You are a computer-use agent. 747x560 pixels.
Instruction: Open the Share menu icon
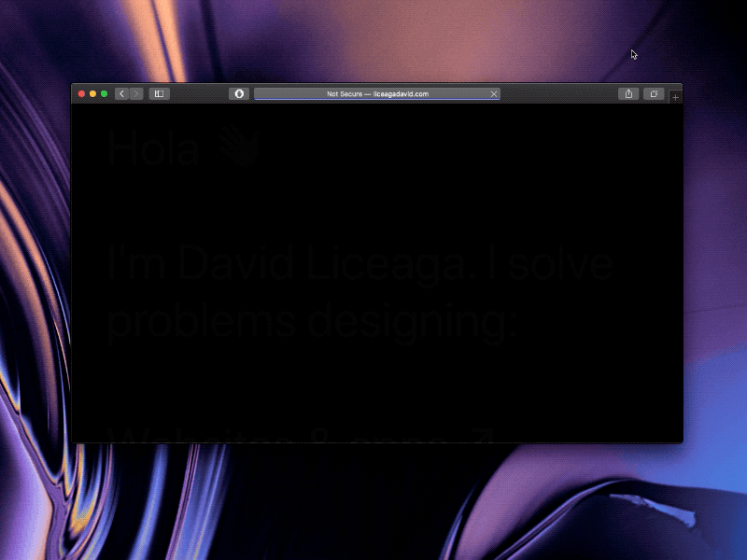click(x=628, y=94)
